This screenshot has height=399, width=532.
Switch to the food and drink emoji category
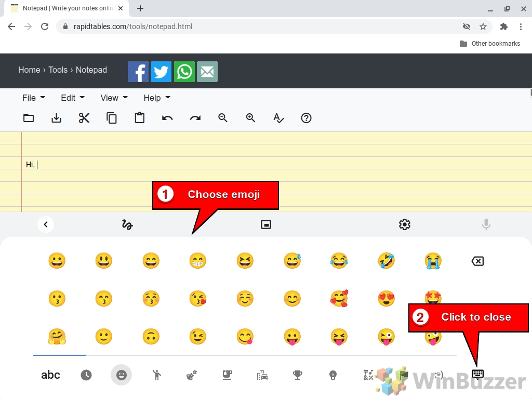click(x=227, y=375)
